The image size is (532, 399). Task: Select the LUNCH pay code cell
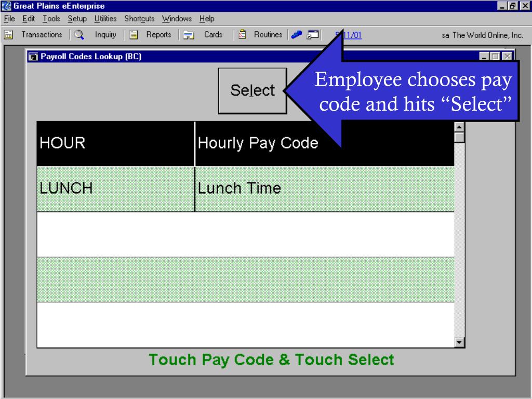tap(116, 189)
